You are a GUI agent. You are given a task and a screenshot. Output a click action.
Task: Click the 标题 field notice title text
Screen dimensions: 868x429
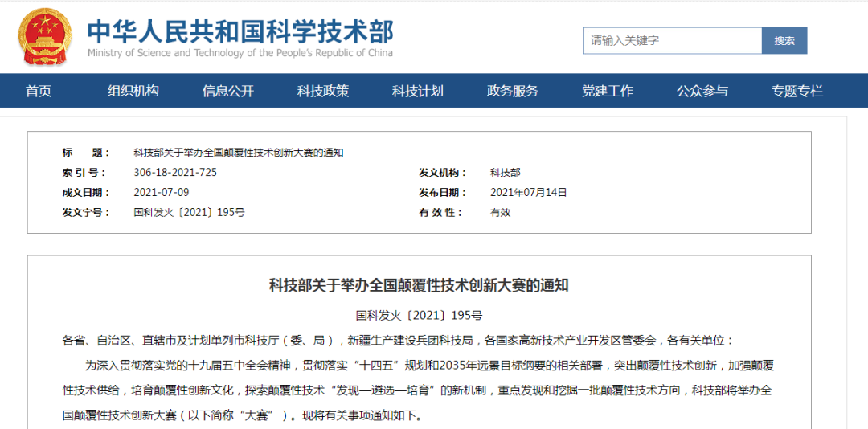[238, 153]
